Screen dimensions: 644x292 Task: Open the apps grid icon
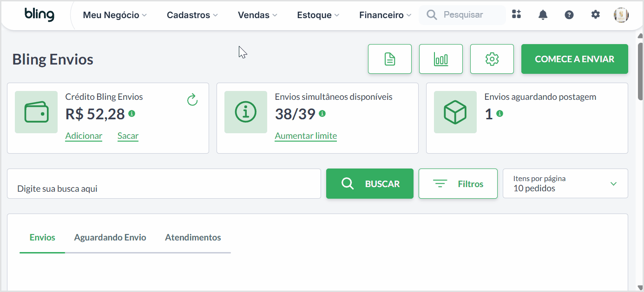pos(516,14)
